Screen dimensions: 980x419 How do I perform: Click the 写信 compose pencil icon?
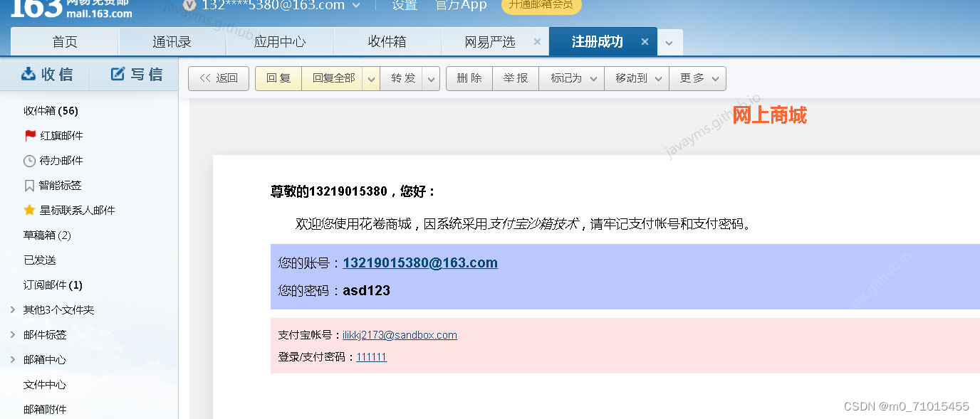(118, 74)
